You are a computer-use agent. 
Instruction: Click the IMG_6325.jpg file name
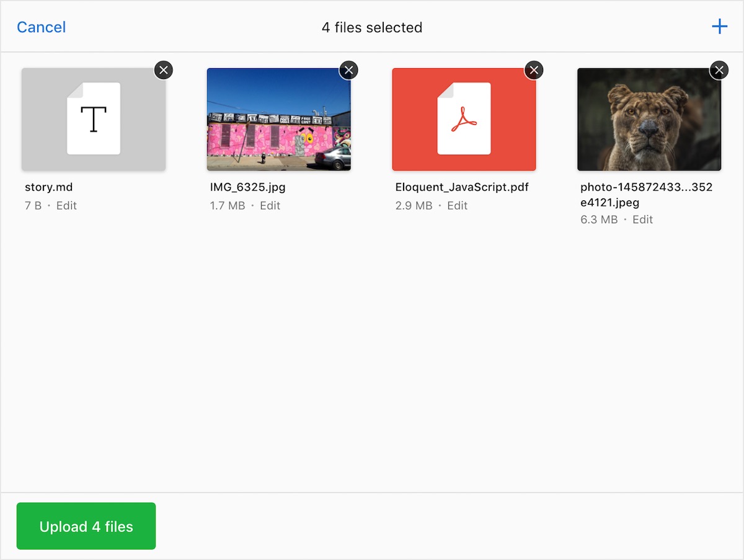248,187
